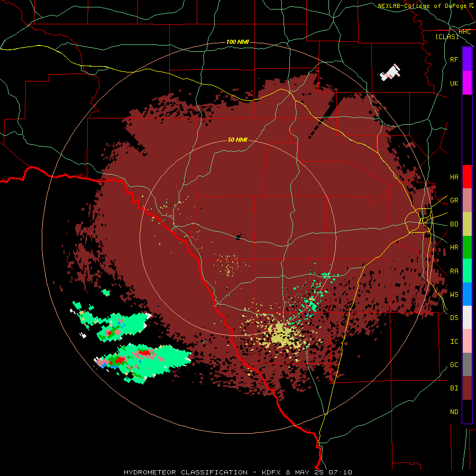Click the dusty pink GR legend swatch

(467, 200)
